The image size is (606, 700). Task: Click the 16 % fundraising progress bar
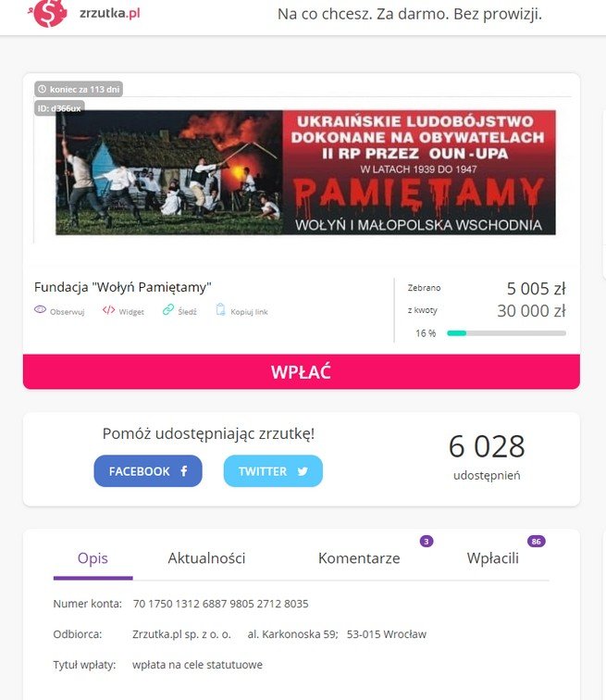pyautogui.click(x=507, y=333)
